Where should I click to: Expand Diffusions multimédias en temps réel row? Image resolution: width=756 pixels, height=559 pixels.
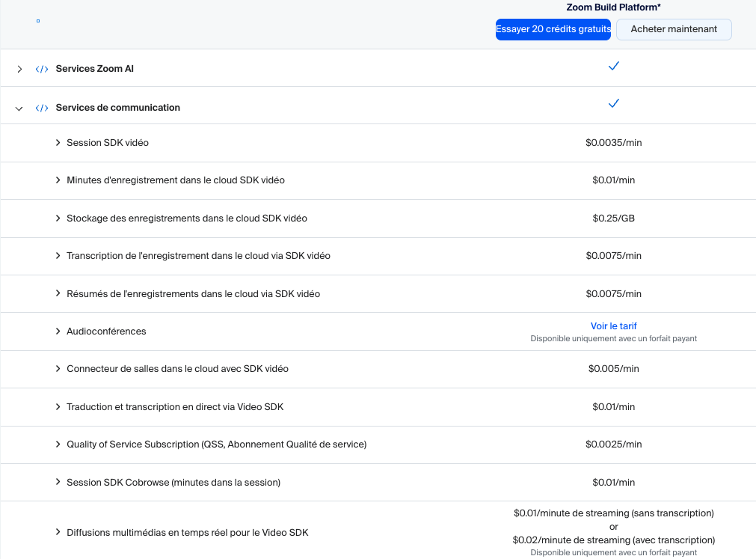click(58, 532)
